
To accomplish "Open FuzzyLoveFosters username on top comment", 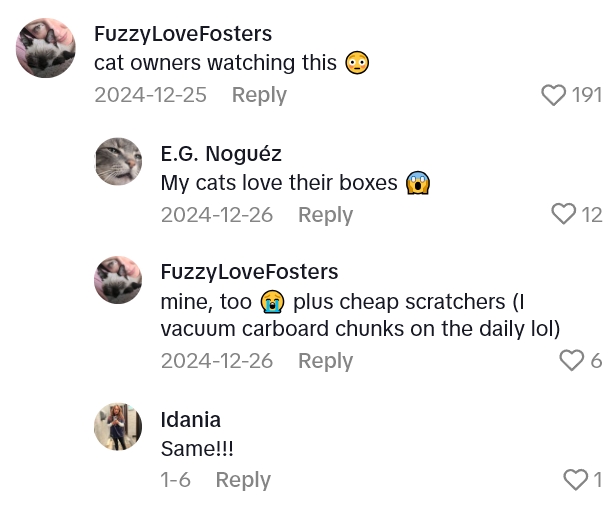I will [x=183, y=34].
